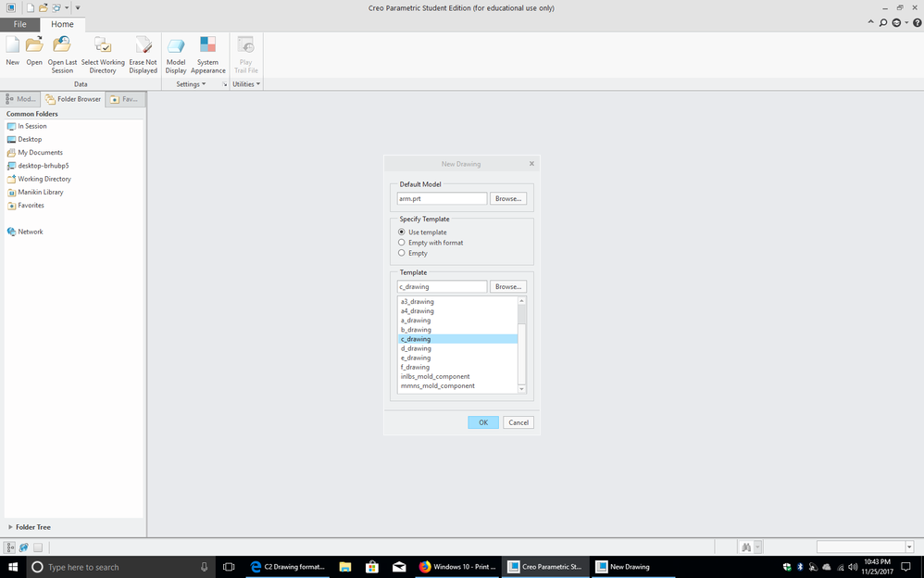Viewport: 924px width, 578px height.
Task: Expand the Utilities dropdown in ribbon
Action: point(246,84)
